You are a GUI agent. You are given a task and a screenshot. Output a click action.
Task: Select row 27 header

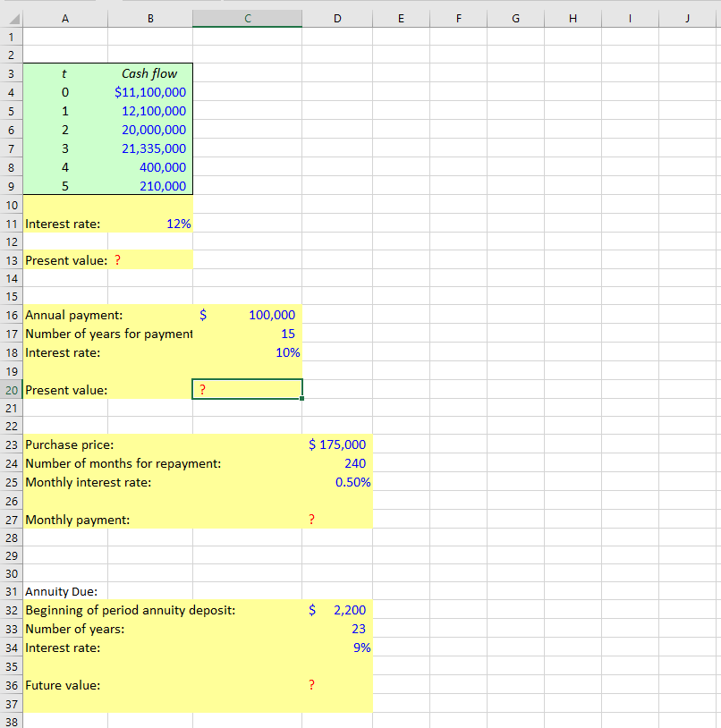point(11,520)
